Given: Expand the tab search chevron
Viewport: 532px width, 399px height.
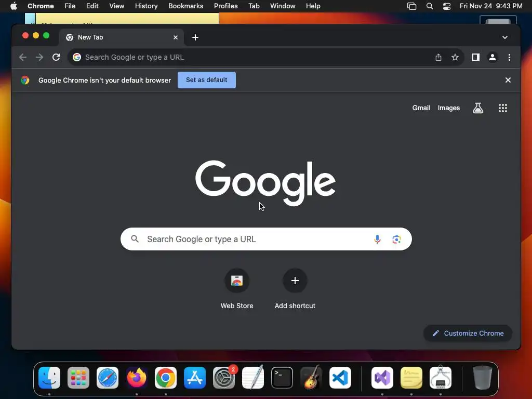Looking at the screenshot, I should click(x=505, y=37).
